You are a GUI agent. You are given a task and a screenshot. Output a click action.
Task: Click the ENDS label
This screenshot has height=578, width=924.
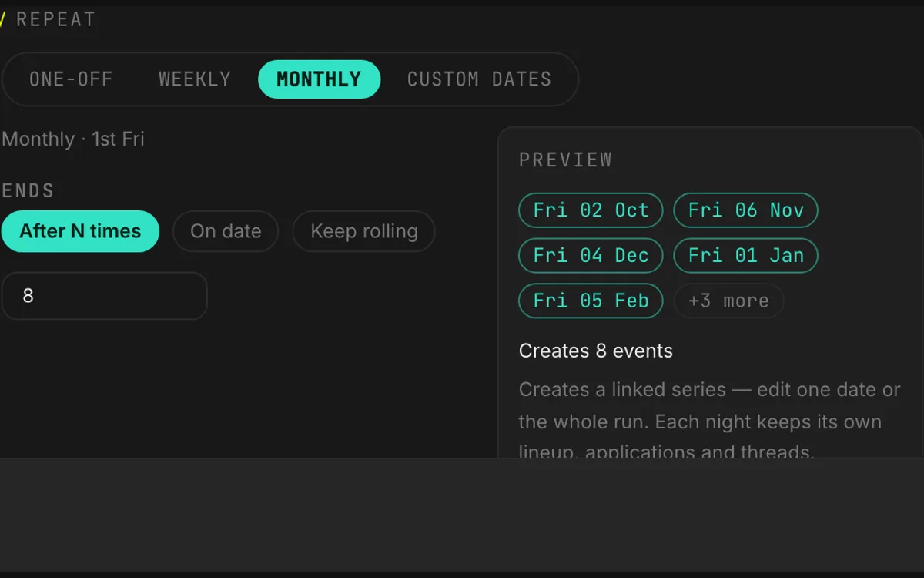pyautogui.click(x=28, y=191)
